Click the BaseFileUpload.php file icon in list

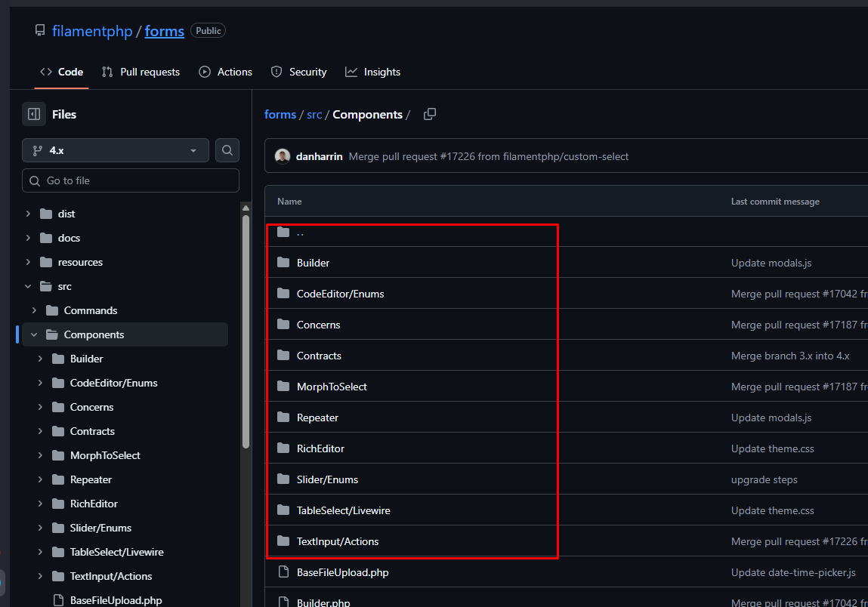[x=283, y=572]
